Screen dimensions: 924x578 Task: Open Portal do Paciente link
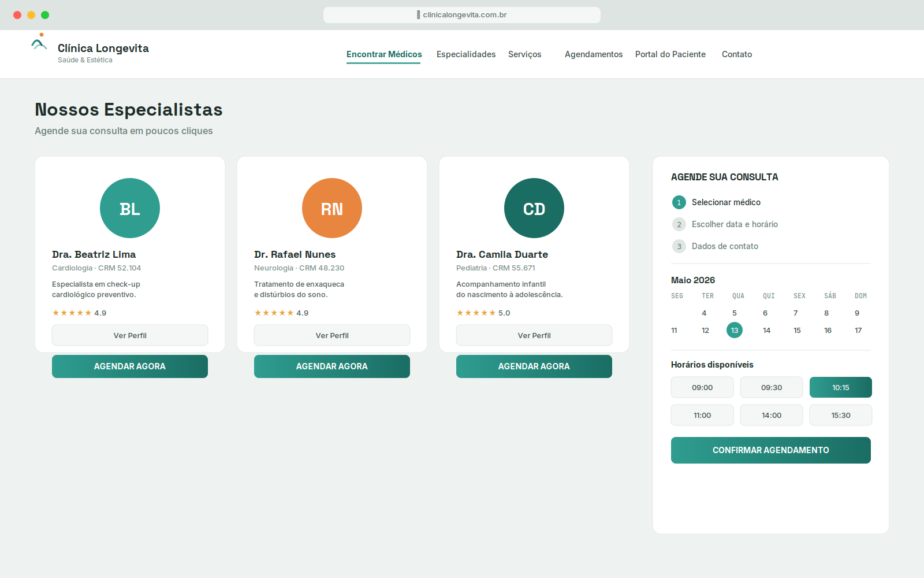670,54
